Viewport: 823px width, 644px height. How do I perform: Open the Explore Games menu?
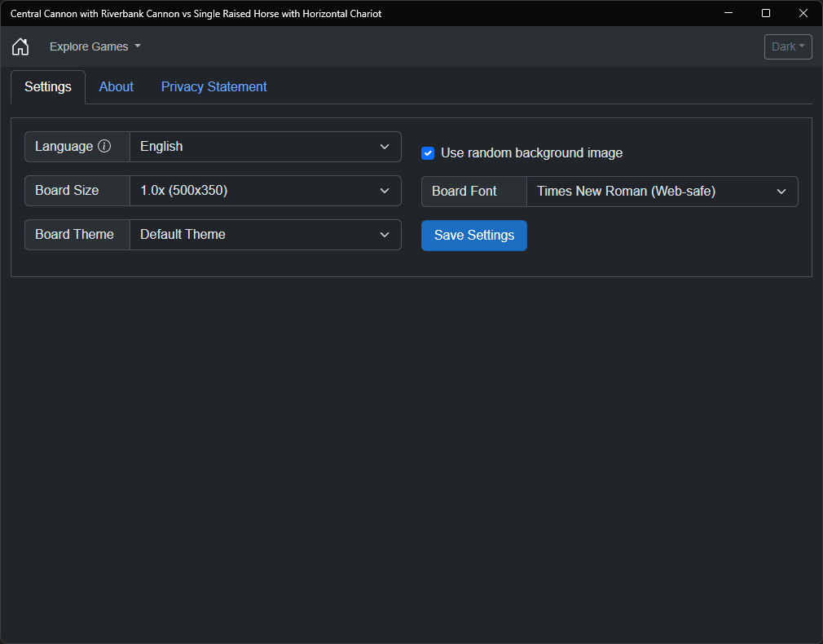click(x=95, y=46)
